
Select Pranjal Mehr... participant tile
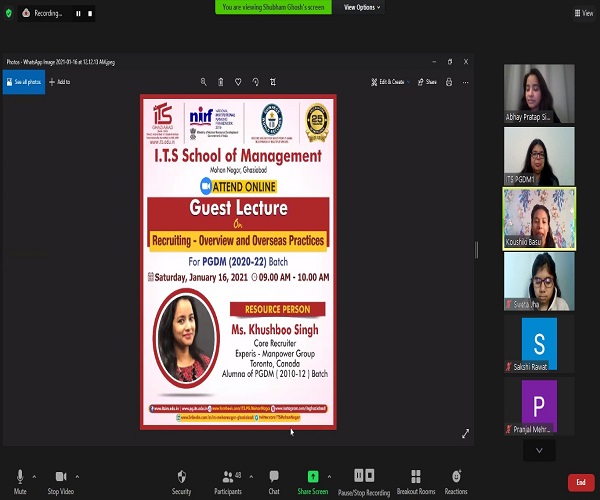tap(539, 406)
